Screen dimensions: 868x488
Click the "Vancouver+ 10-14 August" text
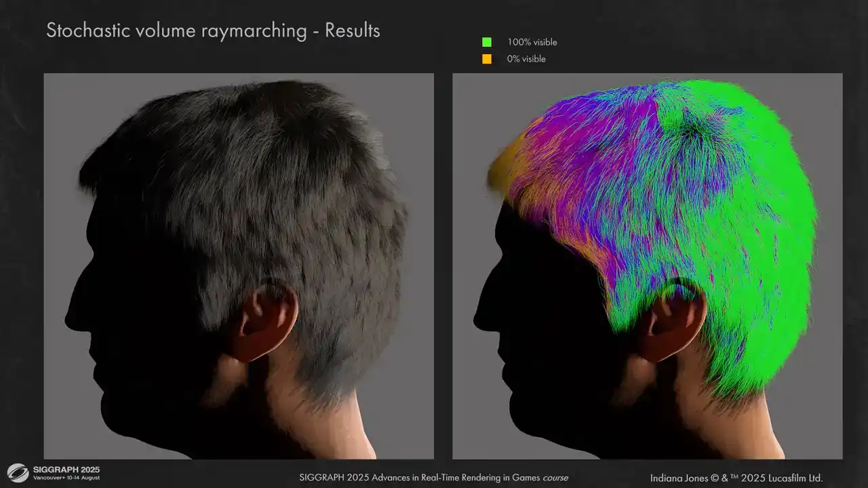[66, 479]
